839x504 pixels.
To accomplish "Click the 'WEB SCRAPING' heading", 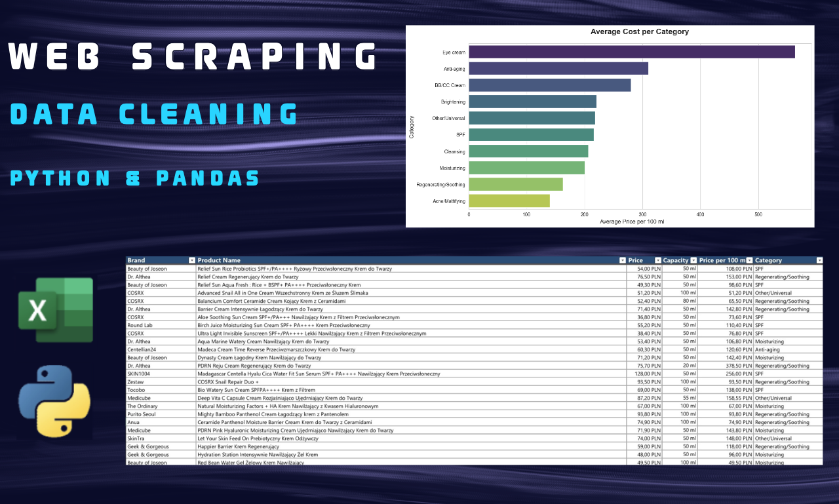I will tap(193, 56).
